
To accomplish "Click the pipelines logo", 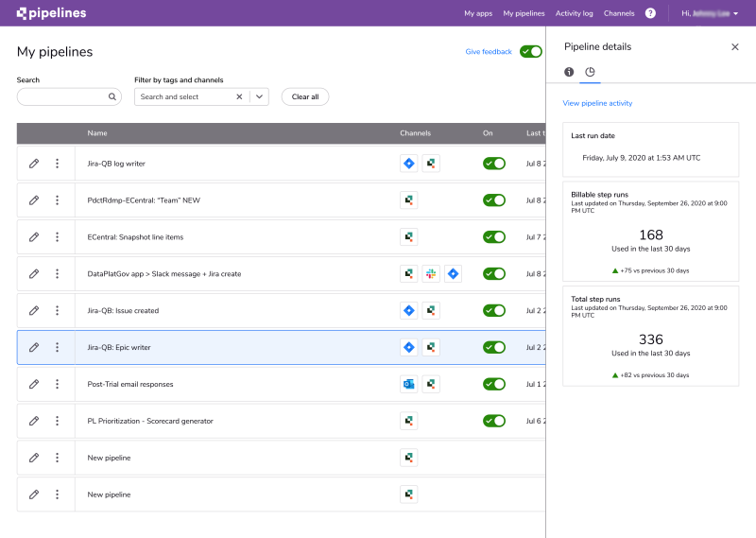I will click(x=52, y=13).
